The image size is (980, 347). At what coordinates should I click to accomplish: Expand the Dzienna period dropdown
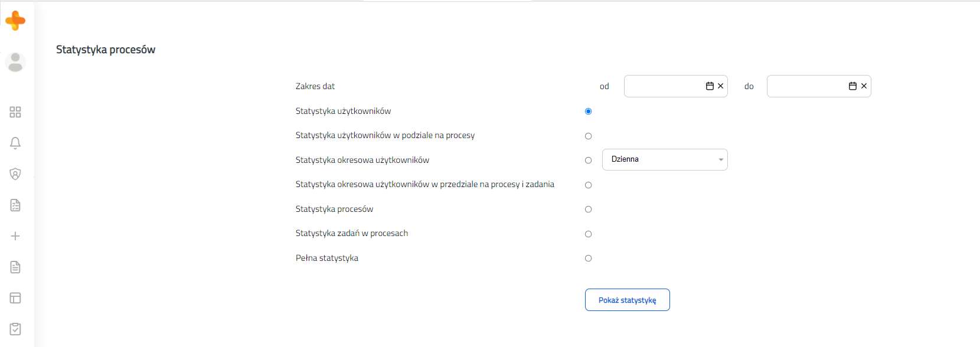pyautogui.click(x=665, y=159)
